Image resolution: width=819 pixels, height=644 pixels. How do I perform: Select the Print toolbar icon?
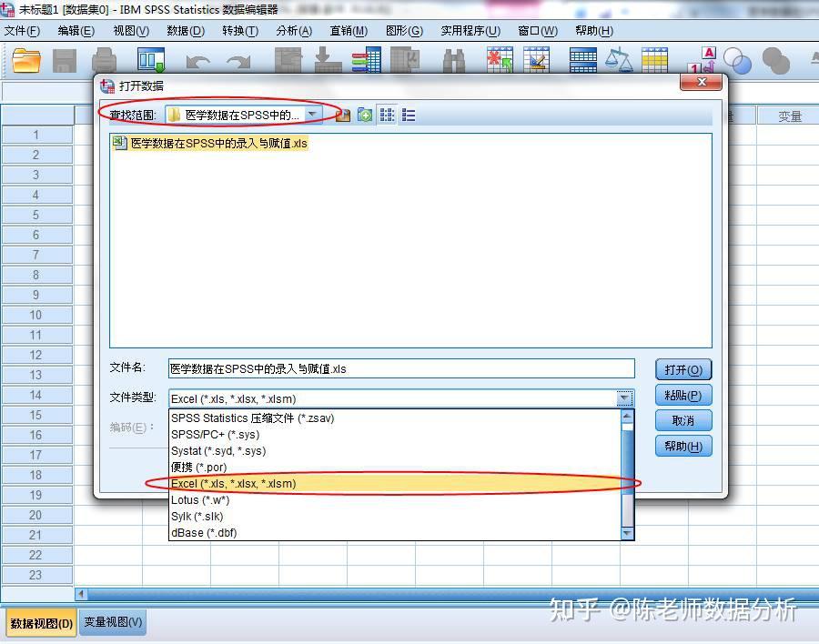[104, 60]
